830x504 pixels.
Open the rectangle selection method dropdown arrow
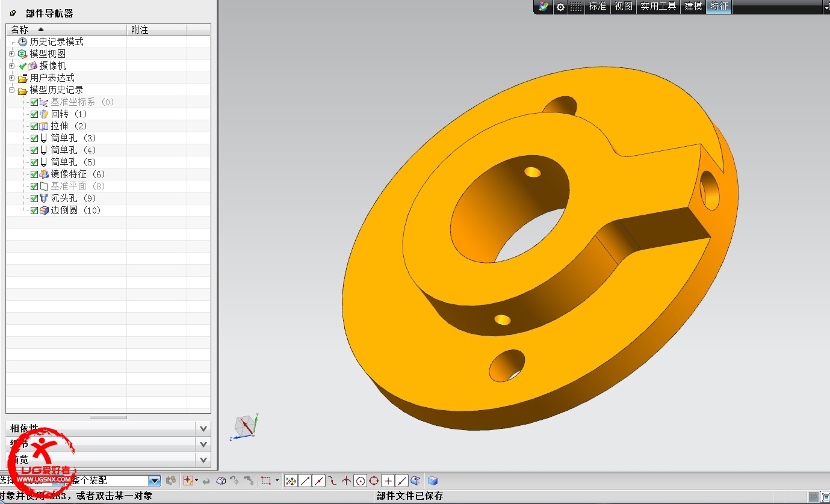tap(277, 481)
